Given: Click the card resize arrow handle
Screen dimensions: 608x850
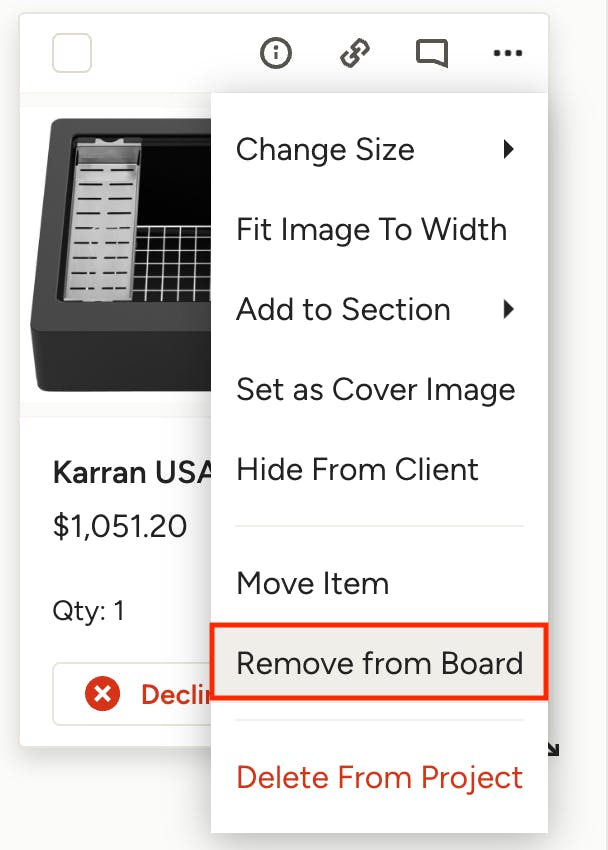Looking at the screenshot, I should tap(553, 749).
